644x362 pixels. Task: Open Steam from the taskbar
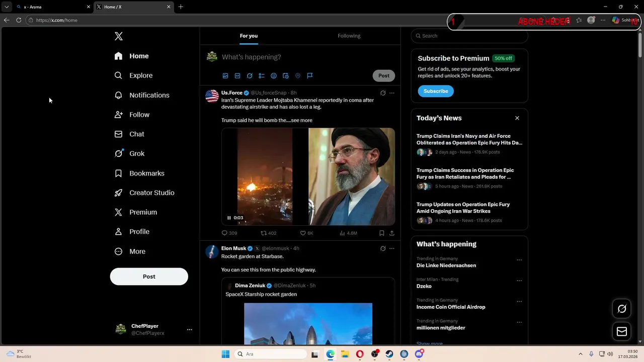tap(389, 354)
